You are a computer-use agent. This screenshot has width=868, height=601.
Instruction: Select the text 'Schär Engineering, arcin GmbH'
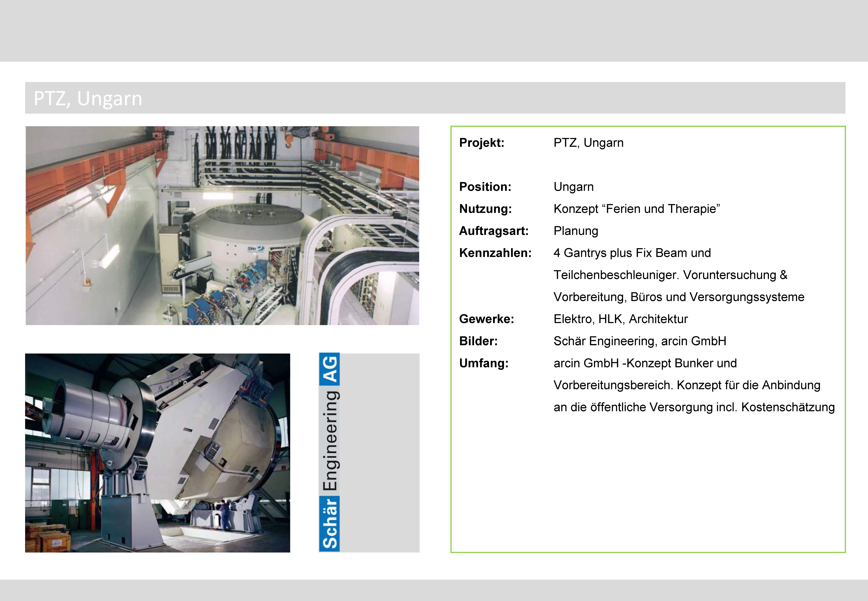pyautogui.click(x=640, y=342)
